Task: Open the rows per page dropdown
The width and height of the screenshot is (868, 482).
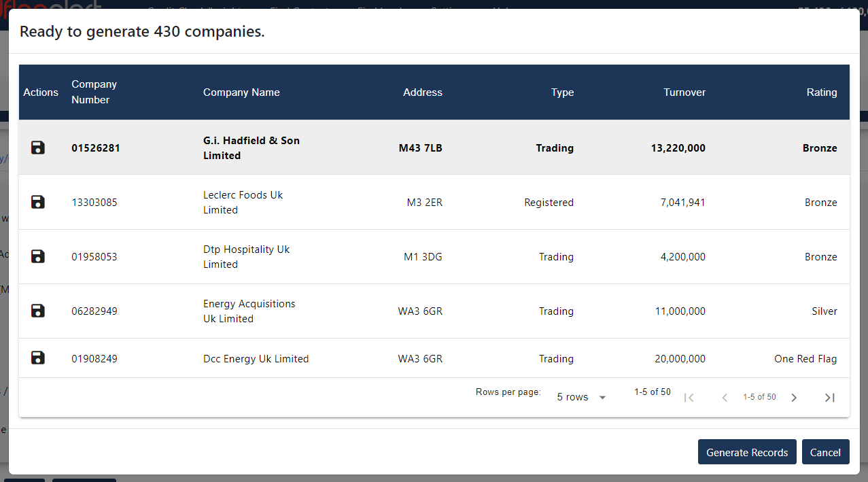Action: click(582, 397)
